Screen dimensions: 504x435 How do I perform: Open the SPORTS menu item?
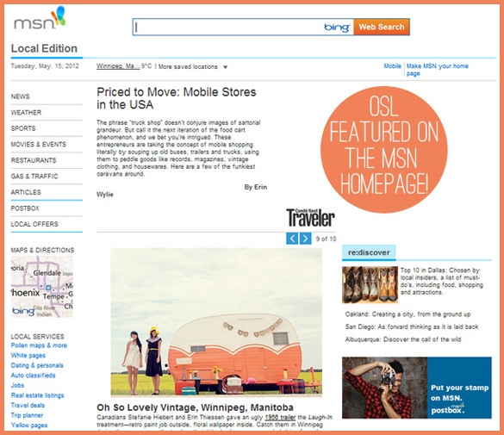coord(23,128)
